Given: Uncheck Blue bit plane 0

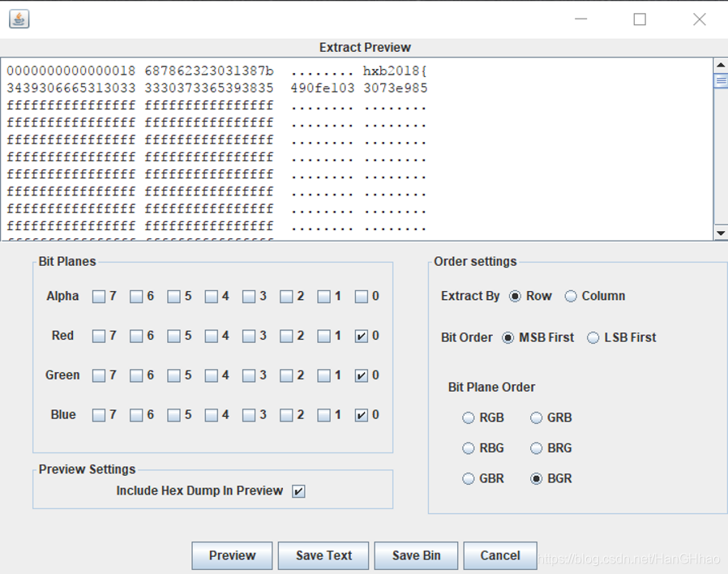Looking at the screenshot, I should coord(362,415).
